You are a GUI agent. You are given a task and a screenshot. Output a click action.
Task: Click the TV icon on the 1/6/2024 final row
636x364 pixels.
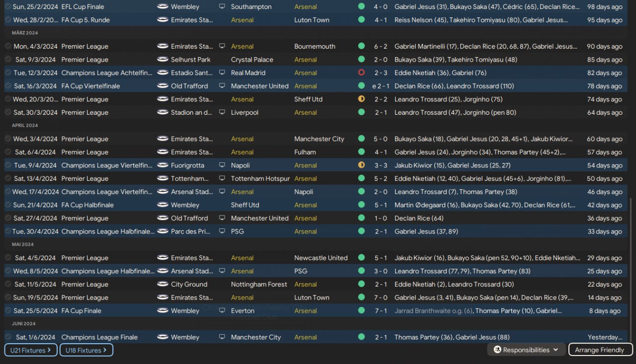pyautogui.click(x=222, y=337)
